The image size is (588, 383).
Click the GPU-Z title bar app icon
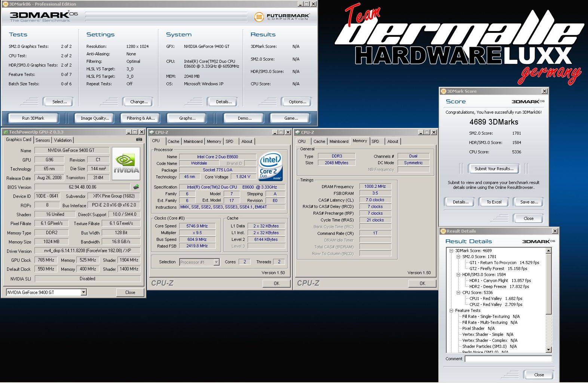[x=6, y=132]
